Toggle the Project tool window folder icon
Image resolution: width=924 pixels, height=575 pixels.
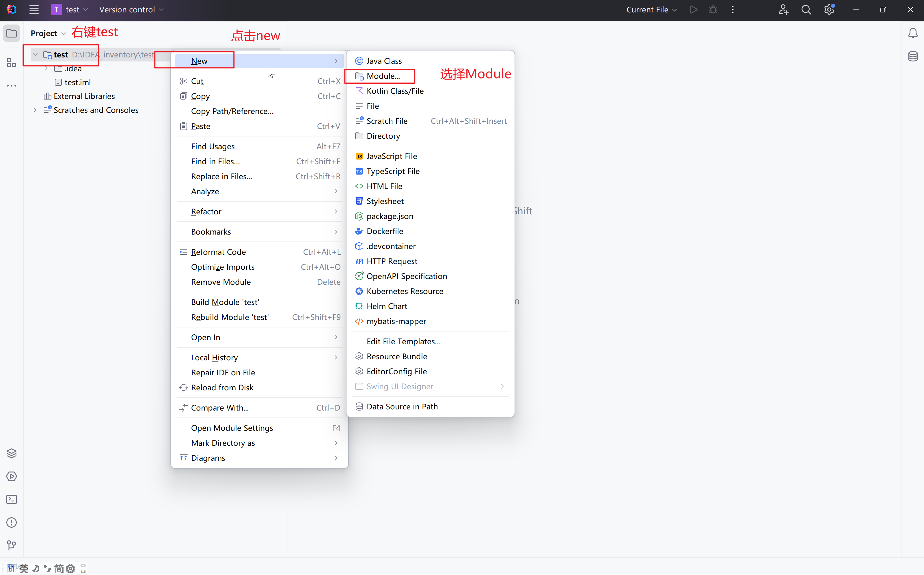coord(12,33)
